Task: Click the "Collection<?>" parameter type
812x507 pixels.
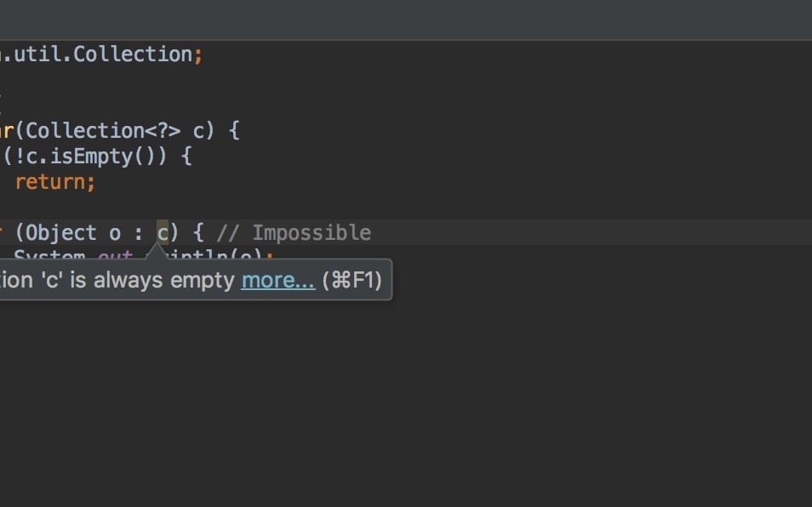Action: click(102, 131)
